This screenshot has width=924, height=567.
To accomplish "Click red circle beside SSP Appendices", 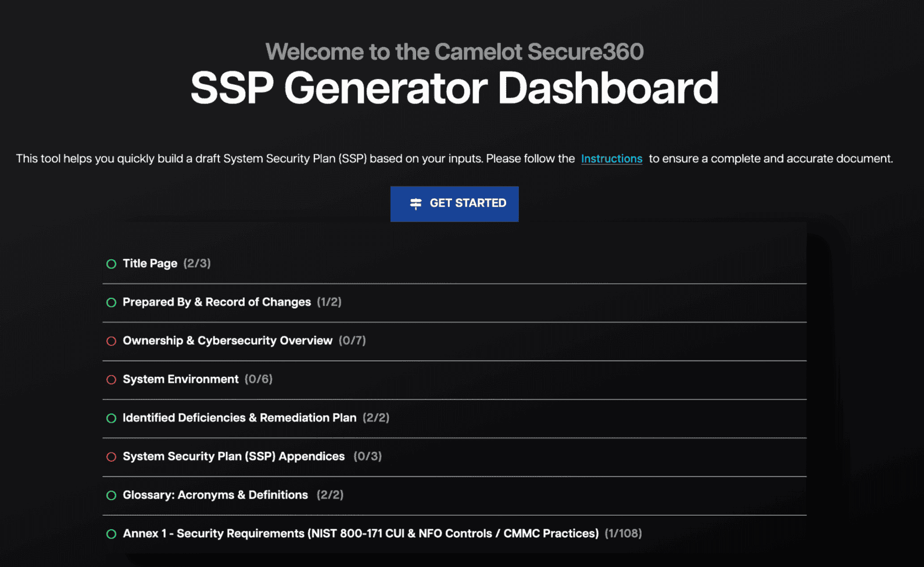I will click(111, 457).
